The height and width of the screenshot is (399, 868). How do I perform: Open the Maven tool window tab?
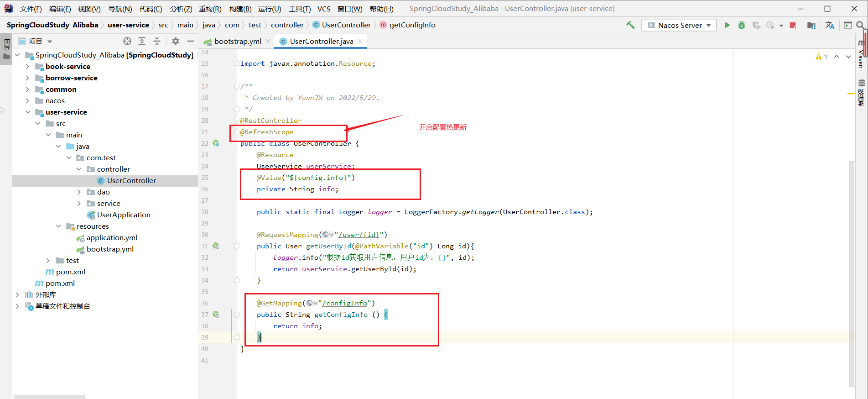click(x=861, y=54)
